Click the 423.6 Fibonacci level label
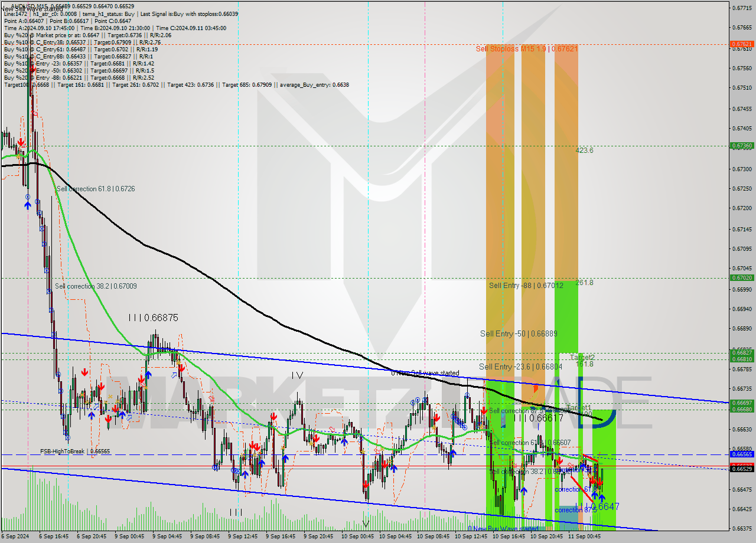This screenshot has width=756, height=543. pos(584,151)
